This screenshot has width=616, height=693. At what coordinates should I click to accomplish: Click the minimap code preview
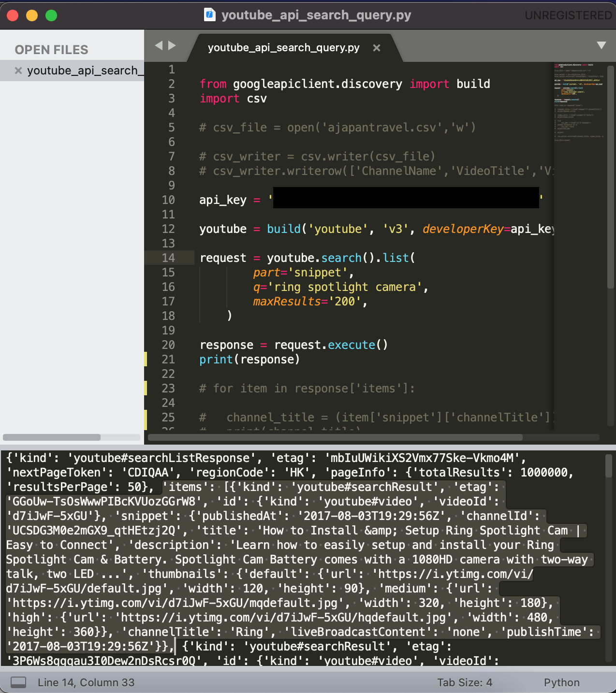[579, 101]
